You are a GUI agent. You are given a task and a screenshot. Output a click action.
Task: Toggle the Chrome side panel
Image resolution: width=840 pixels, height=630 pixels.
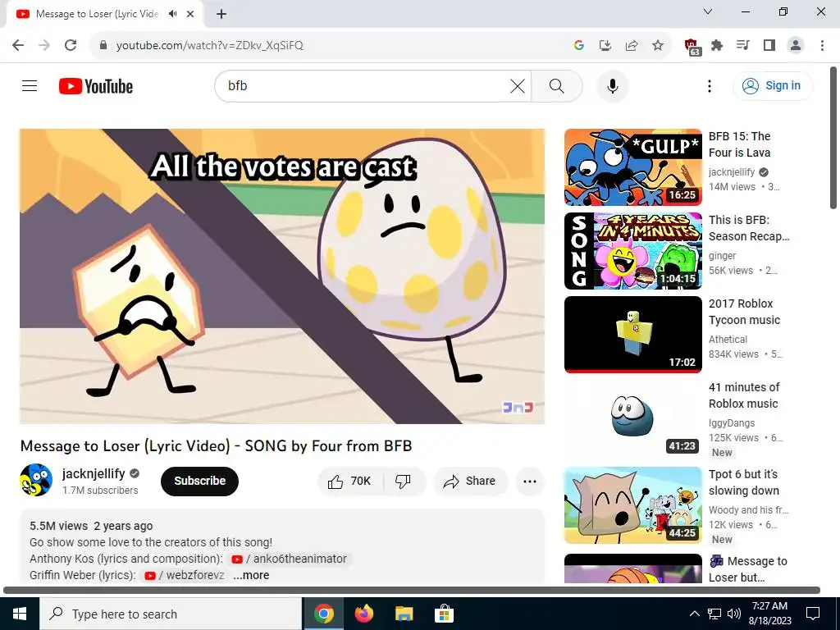[x=769, y=45]
